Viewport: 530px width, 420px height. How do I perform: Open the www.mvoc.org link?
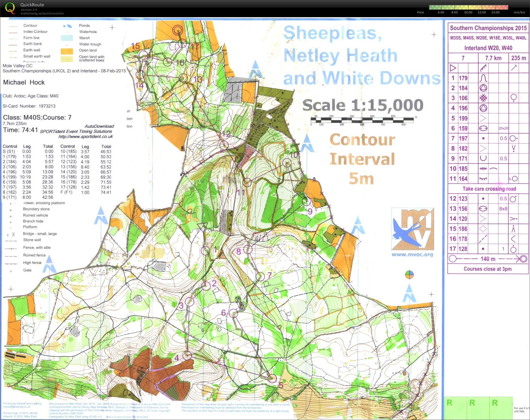pos(412,254)
